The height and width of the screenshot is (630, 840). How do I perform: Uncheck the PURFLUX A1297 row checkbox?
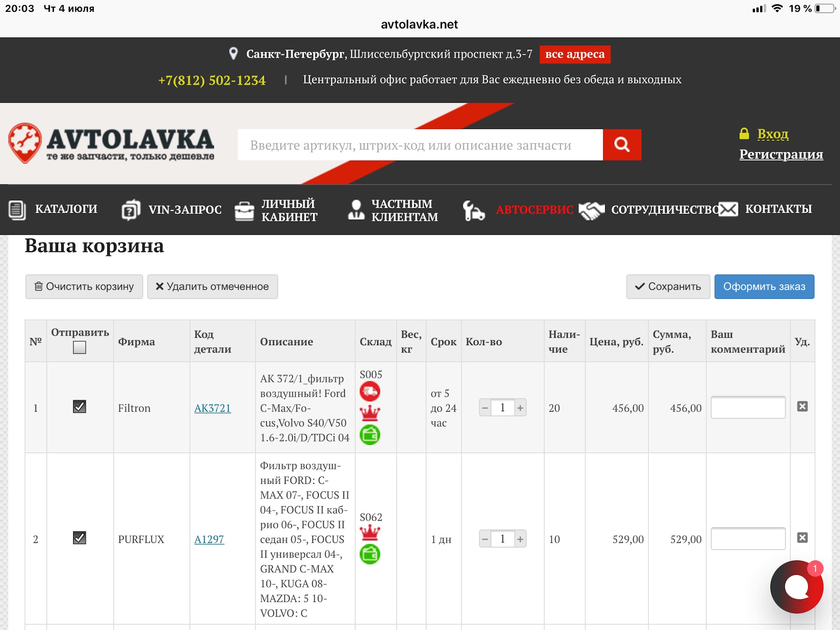click(x=79, y=538)
